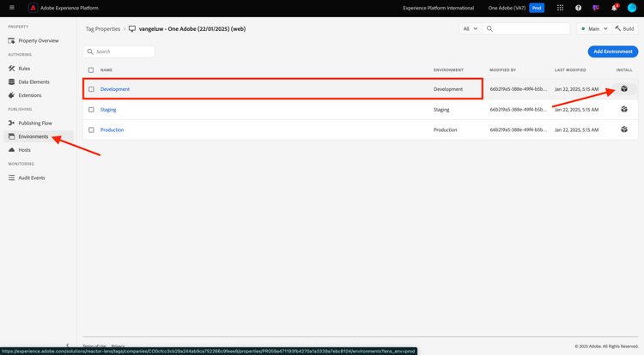Open the apps grid switcher

pyautogui.click(x=560, y=8)
